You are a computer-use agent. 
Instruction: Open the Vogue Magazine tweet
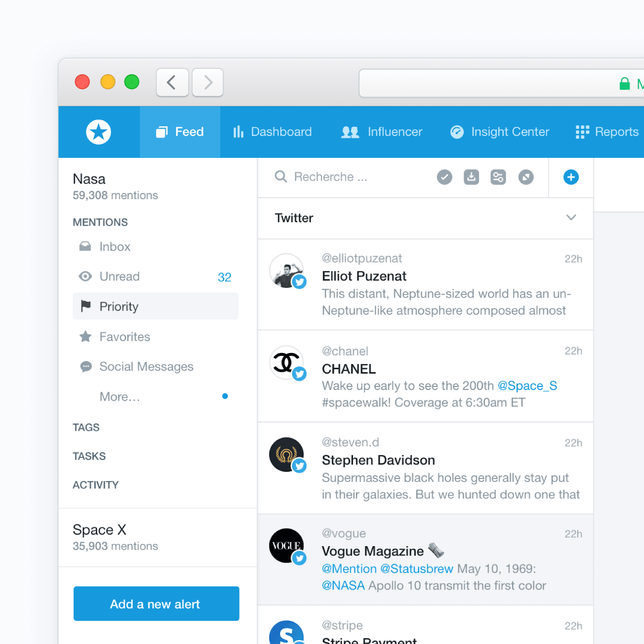425,559
